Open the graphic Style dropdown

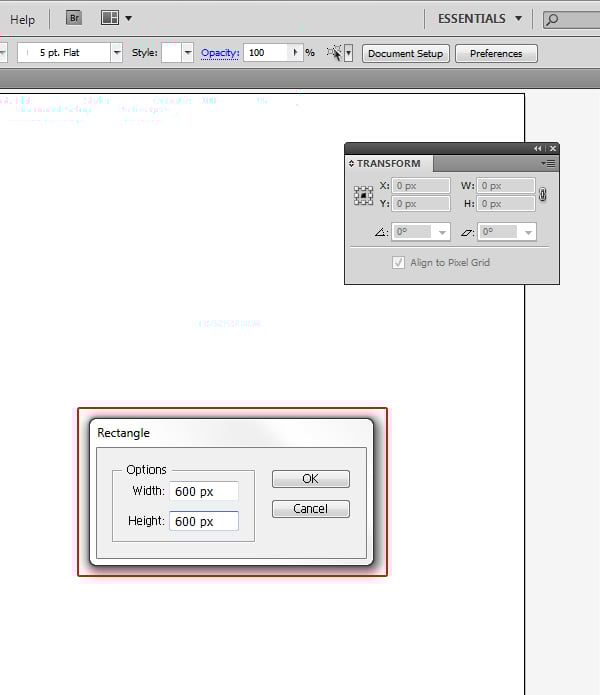pos(187,53)
